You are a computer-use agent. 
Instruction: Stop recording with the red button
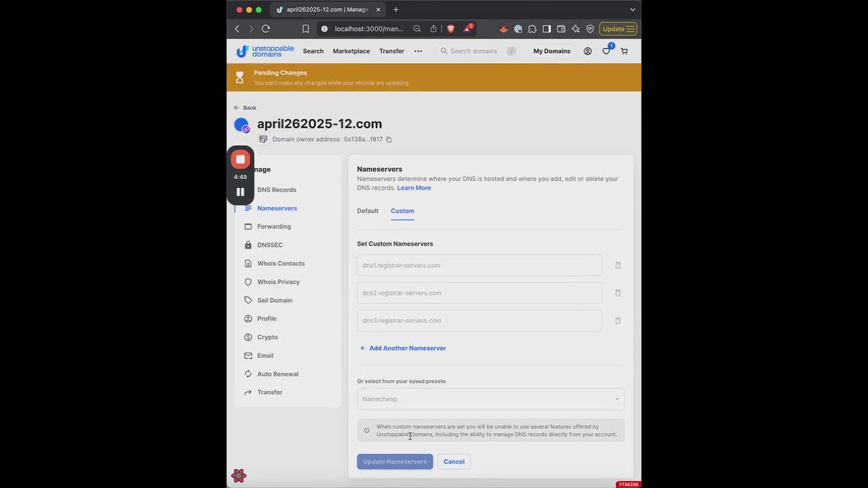240,159
